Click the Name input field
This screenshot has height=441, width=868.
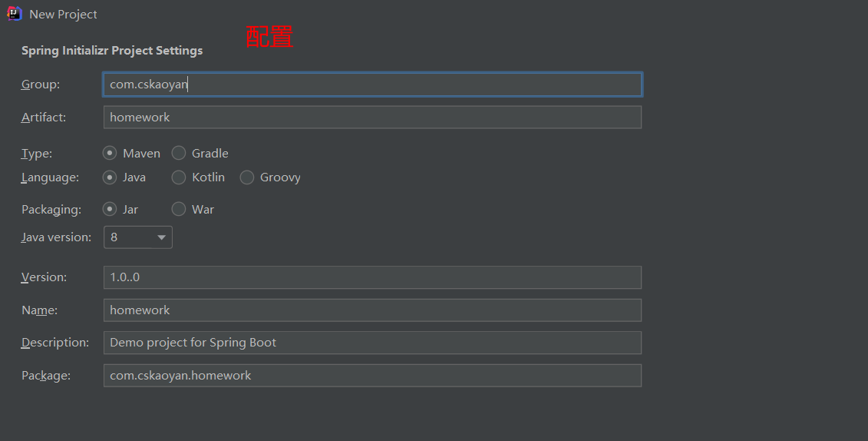coord(372,310)
